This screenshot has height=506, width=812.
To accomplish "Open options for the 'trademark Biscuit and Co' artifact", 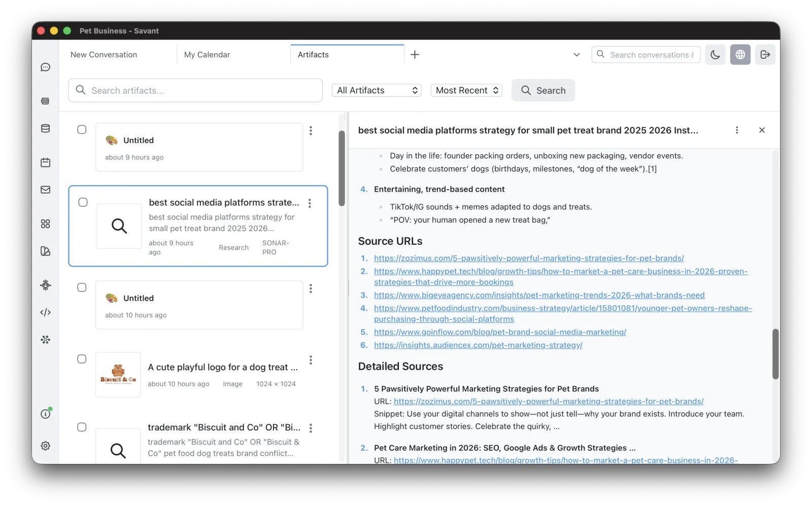I will pos(311,428).
